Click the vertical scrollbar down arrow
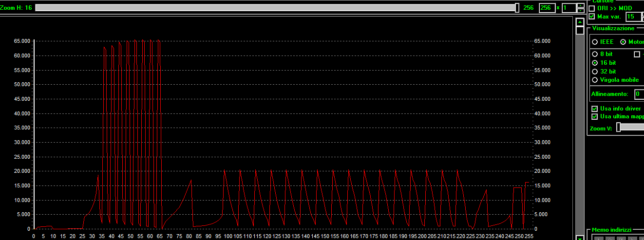The width and height of the screenshot is (644, 240). (580, 238)
